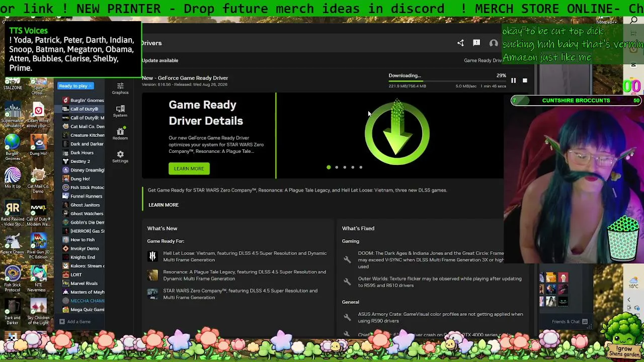Select the third carousel dot

click(345, 167)
